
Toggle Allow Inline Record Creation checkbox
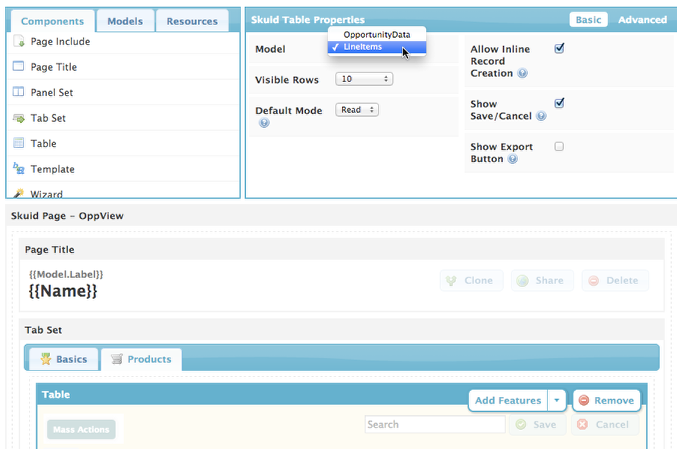559,48
